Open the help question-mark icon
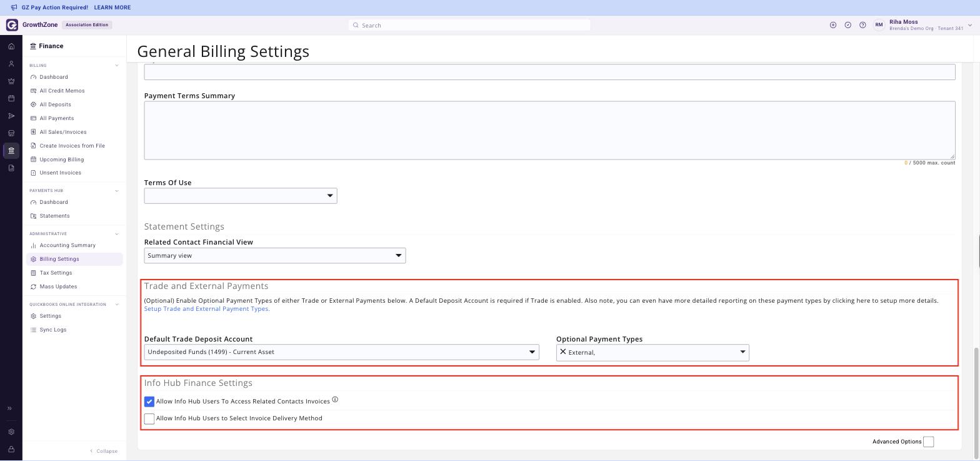Screen dimensions: 980x461 click(x=862, y=25)
